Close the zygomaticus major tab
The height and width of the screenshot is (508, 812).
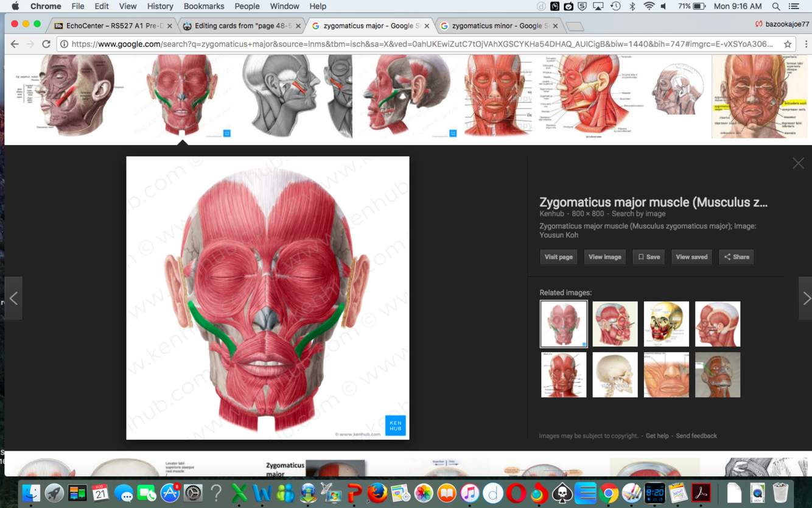click(x=427, y=26)
